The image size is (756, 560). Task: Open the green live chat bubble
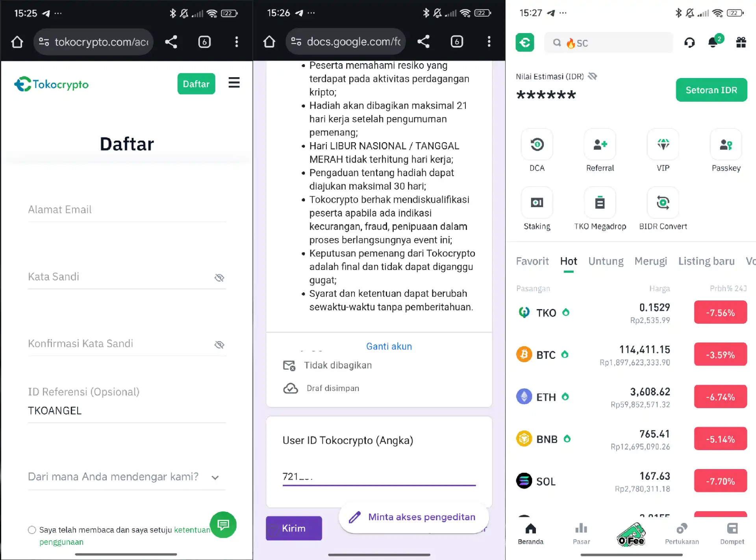click(223, 525)
